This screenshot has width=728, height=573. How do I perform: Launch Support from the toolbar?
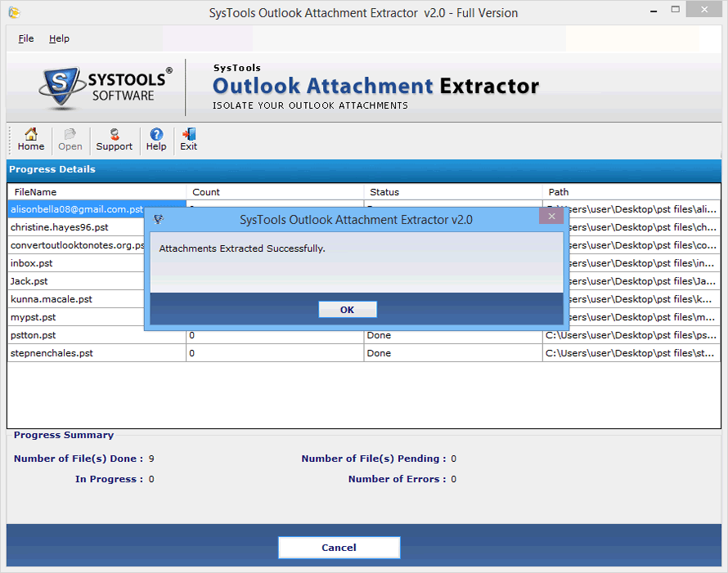(x=115, y=140)
